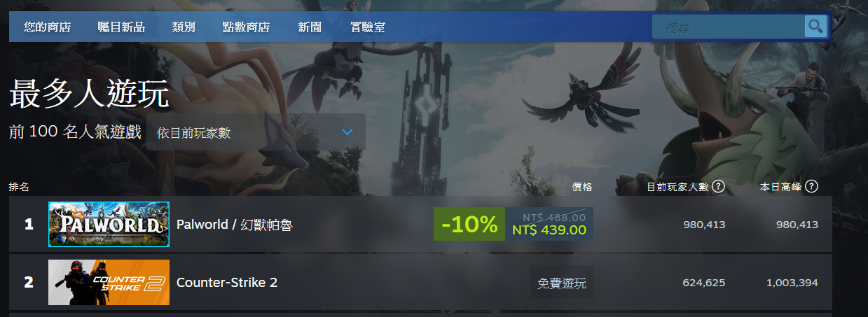
Task: Click the 免費遊玩 price label
Action: (562, 283)
